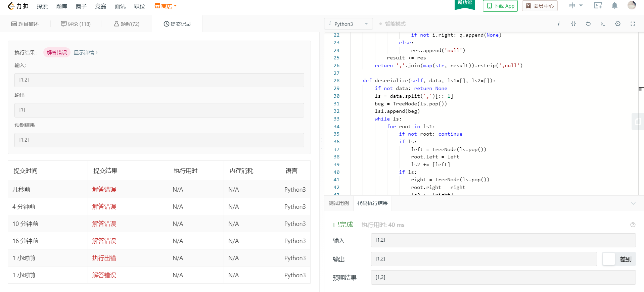Open the LeetCode 力扣 logo home
This screenshot has height=292, width=644.
click(x=18, y=6)
